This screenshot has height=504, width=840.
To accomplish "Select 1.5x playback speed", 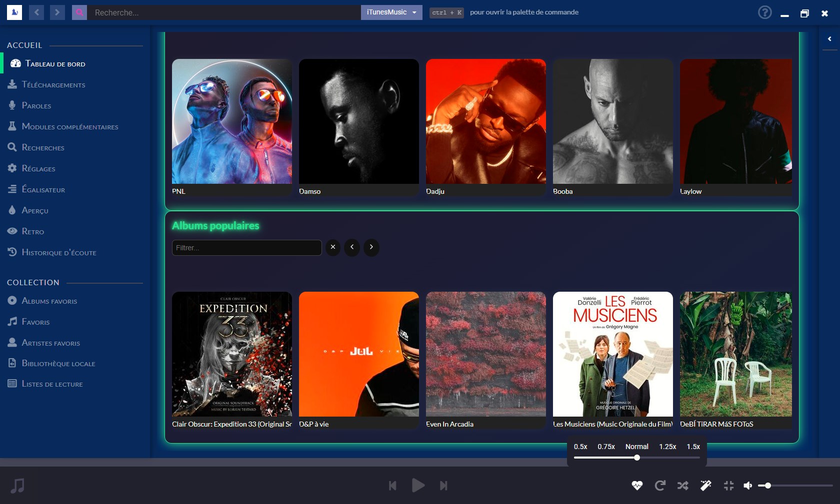I will pyautogui.click(x=693, y=447).
